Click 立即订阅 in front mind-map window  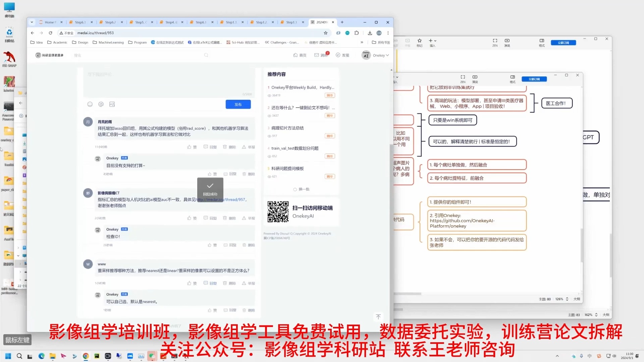(x=534, y=79)
